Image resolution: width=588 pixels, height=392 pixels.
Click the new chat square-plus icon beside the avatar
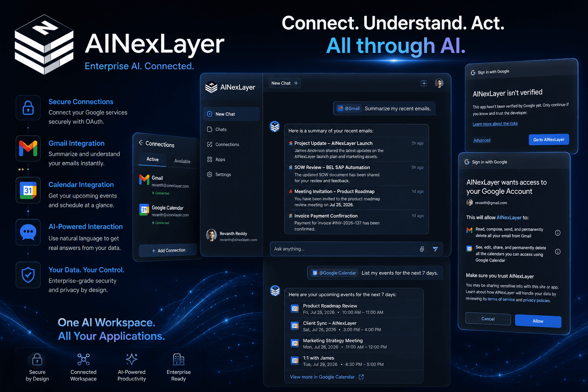click(424, 83)
